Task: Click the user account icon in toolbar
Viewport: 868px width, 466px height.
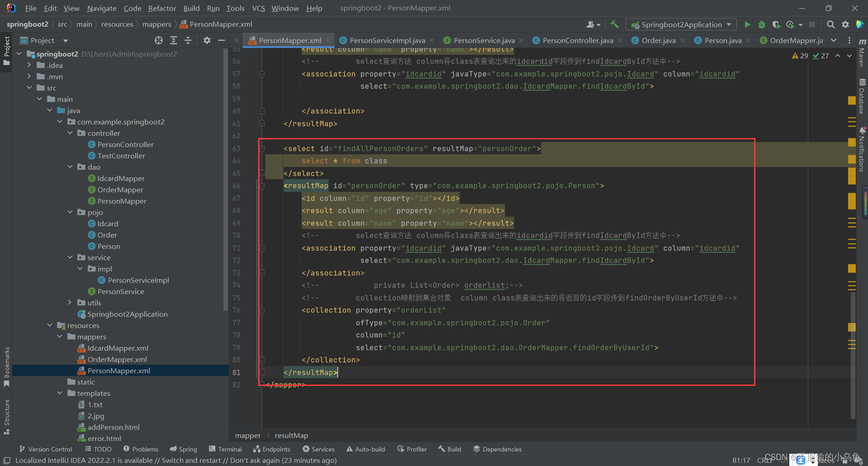Action: [x=593, y=24]
